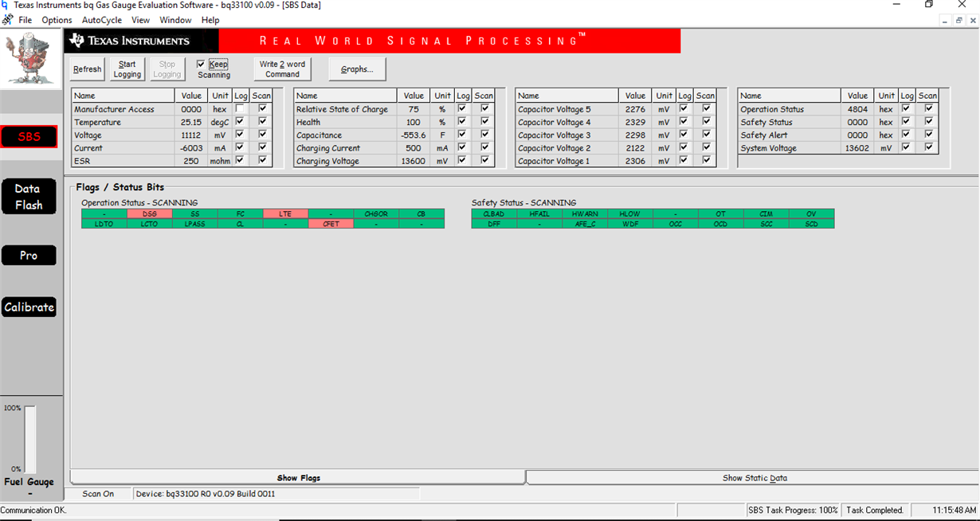Click the Charging Voltage value 13600
Screen dimensions: 980x521
[x=414, y=161]
